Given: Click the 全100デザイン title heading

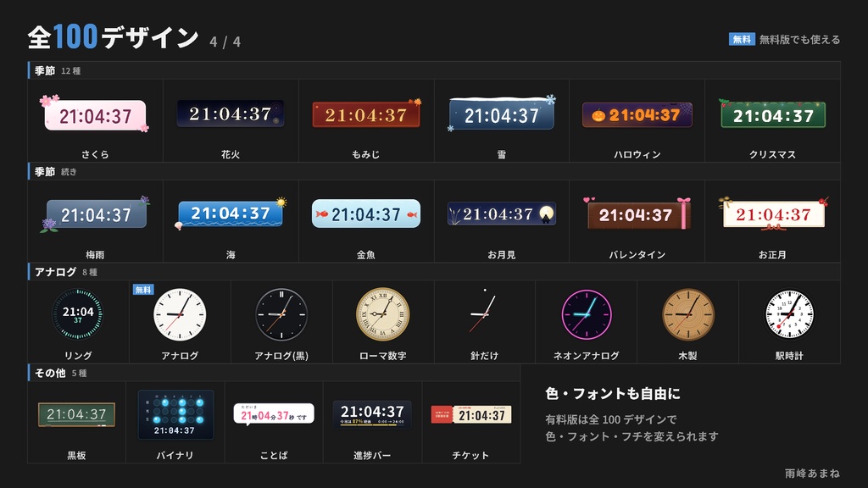Looking at the screenshot, I should pos(113,37).
